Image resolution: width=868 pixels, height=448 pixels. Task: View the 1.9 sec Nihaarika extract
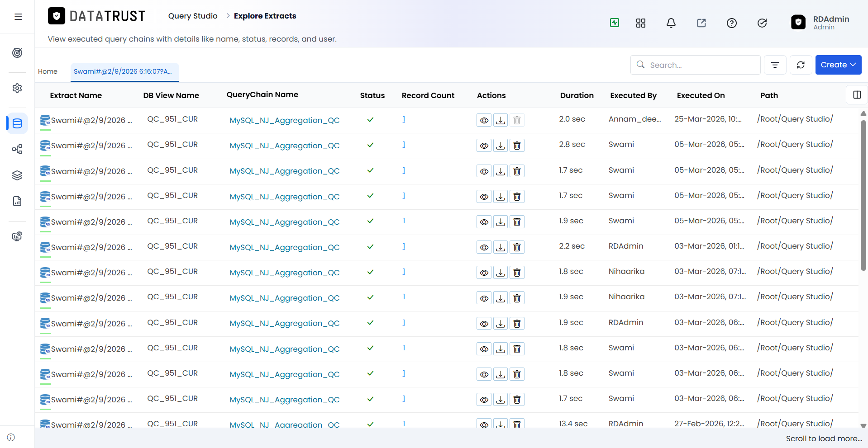pyautogui.click(x=484, y=298)
